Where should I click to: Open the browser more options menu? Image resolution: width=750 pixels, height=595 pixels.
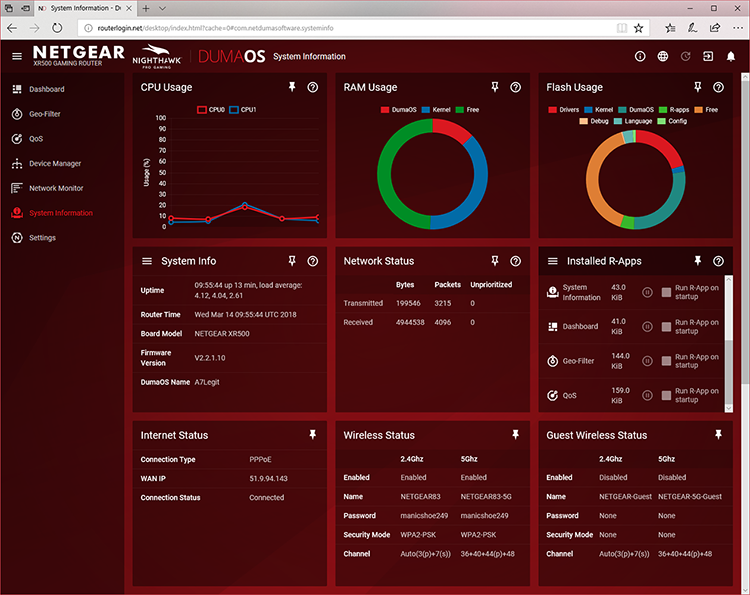pos(738,28)
